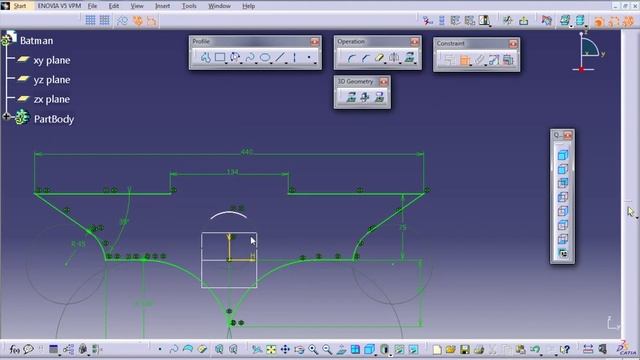640x360 pixels.
Task: Click the What's This help icon
Action: coord(565,349)
